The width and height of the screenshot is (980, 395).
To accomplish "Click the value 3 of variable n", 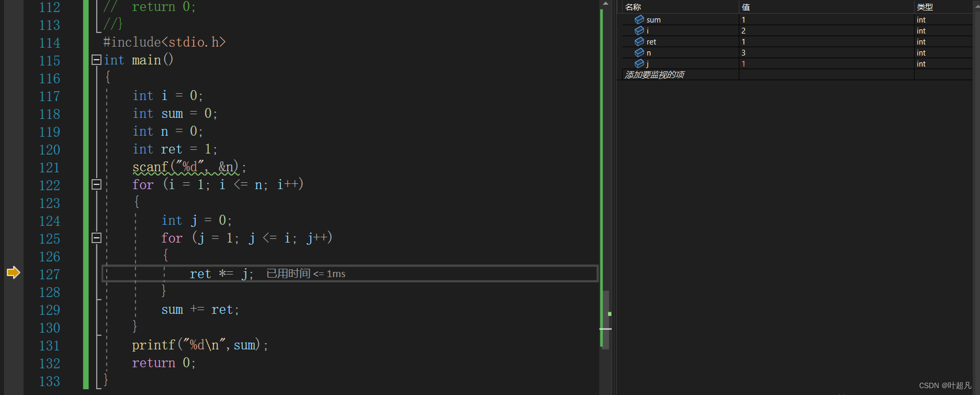I will click(744, 52).
